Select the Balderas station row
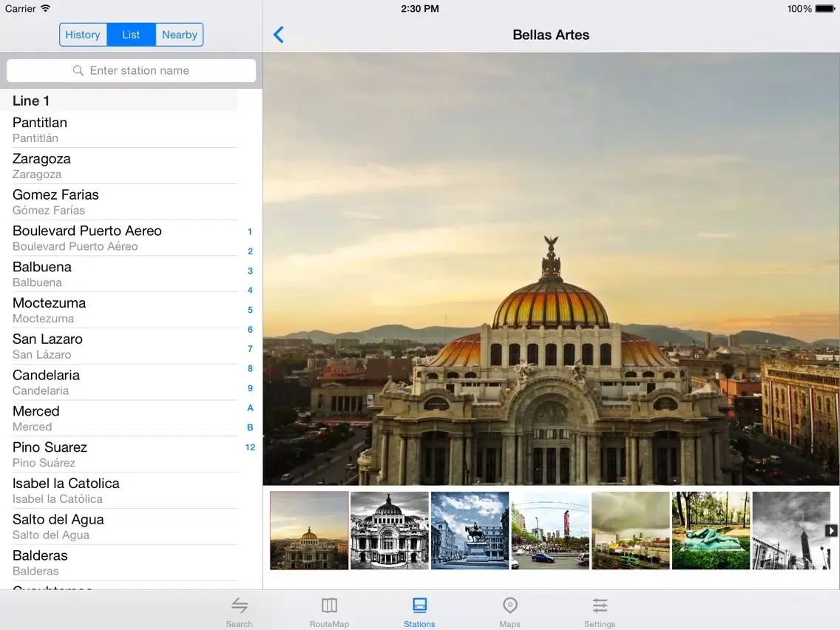Viewport: 840px width, 630px height. coord(119,563)
